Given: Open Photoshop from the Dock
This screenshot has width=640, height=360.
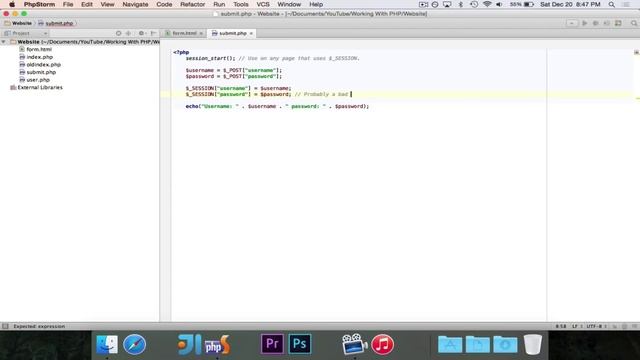Looking at the screenshot, I should tap(300, 344).
